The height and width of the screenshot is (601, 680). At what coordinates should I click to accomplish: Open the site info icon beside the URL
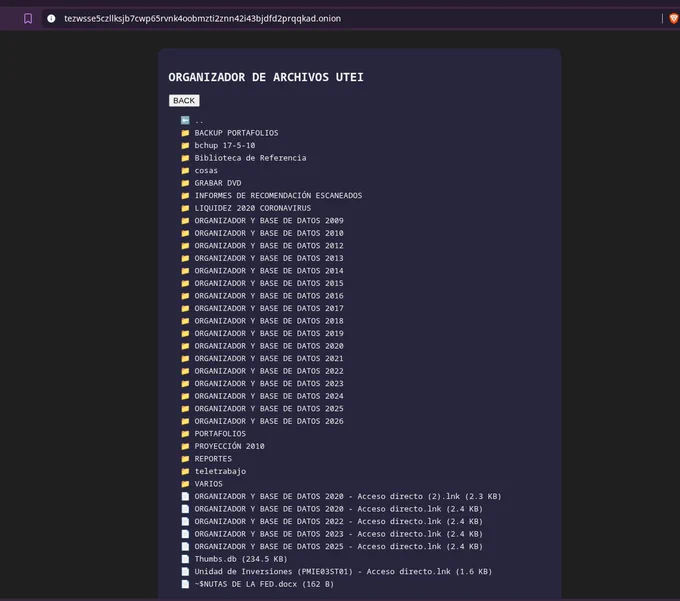point(51,19)
